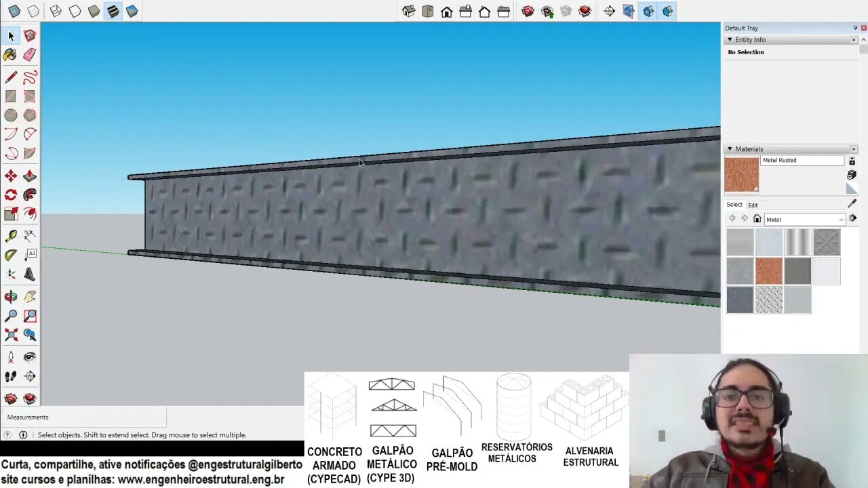
Task: Choose the diamond plate metal swatch
Action: point(769,300)
